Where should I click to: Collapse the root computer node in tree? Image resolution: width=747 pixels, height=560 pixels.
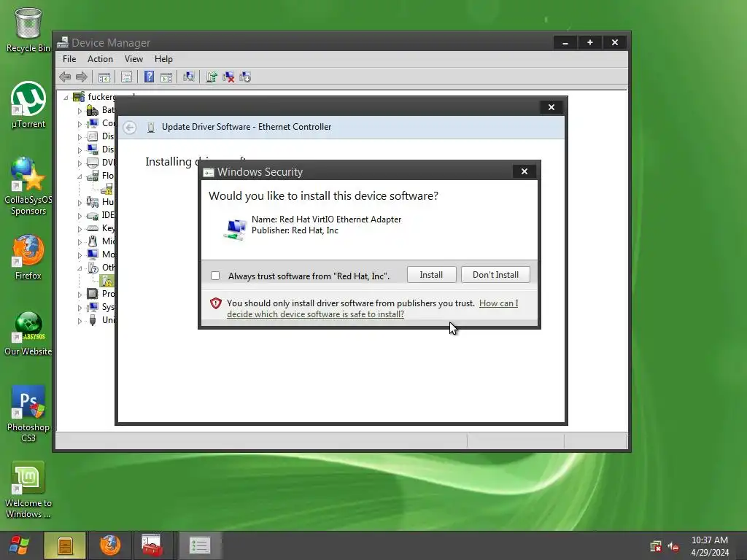click(66, 98)
